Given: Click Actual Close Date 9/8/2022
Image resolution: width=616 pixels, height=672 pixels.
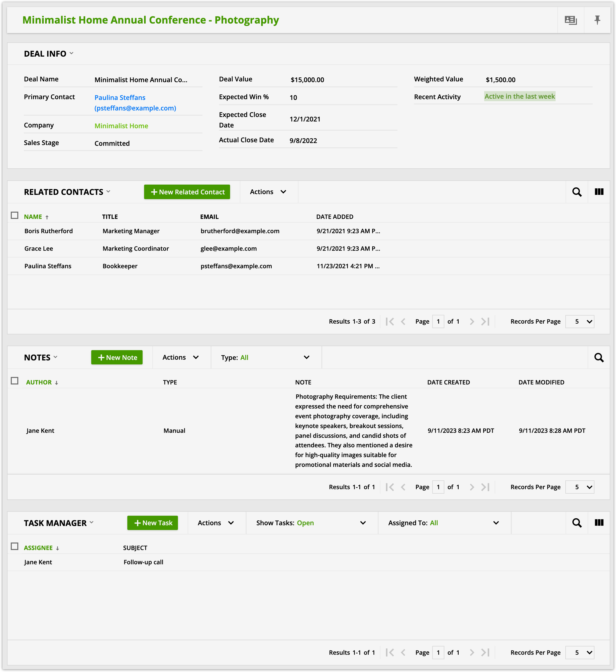Looking at the screenshot, I should (x=303, y=141).
